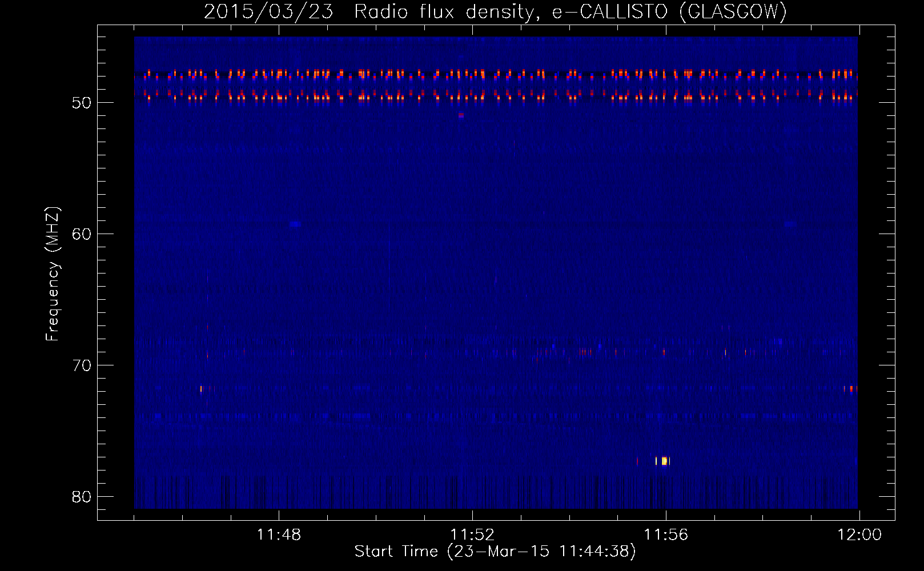Click the '60' frequency tick label

[82, 235]
